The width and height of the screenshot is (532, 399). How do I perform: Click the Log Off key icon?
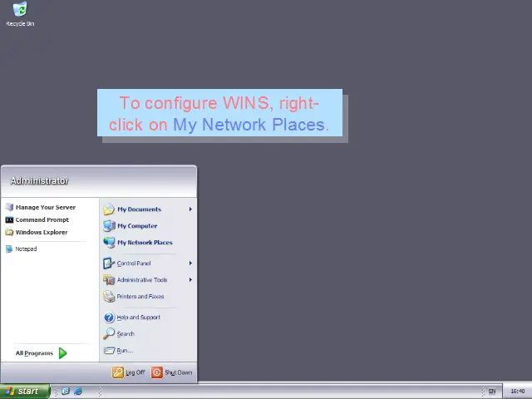118,372
